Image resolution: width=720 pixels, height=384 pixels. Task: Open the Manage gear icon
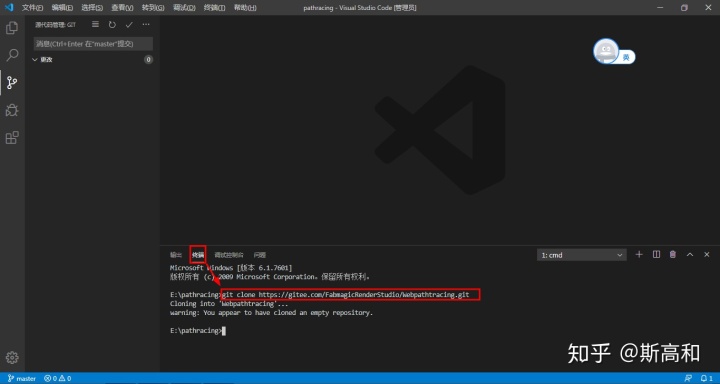12,357
